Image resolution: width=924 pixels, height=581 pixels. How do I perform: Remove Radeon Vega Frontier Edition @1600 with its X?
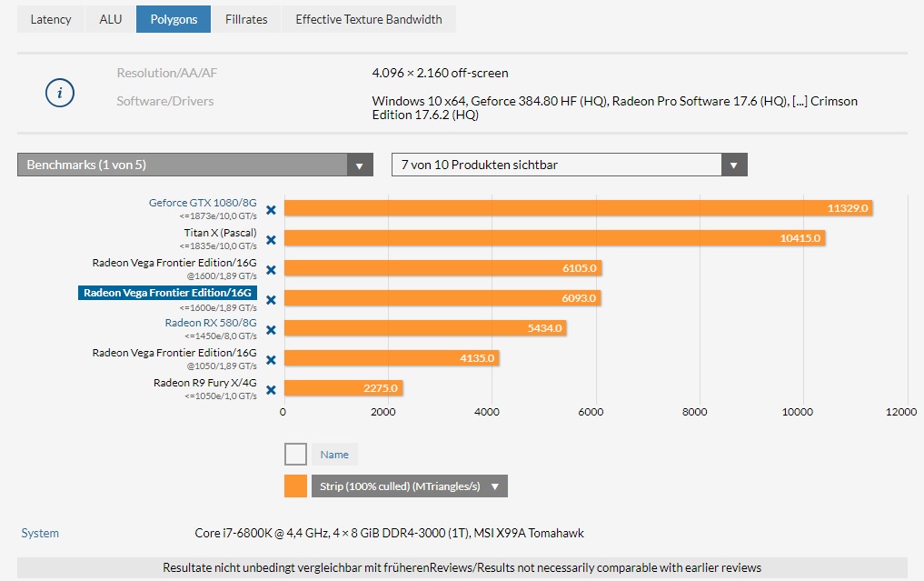[271, 270]
